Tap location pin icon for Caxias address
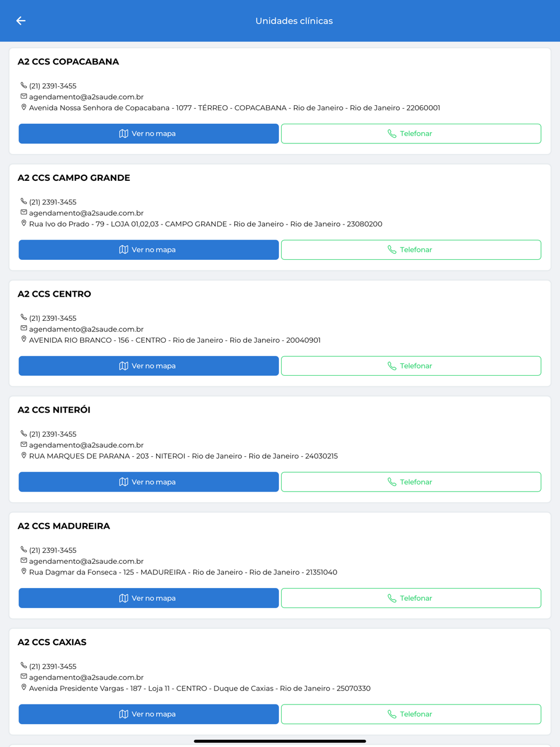This screenshot has width=560, height=747. 24,688
